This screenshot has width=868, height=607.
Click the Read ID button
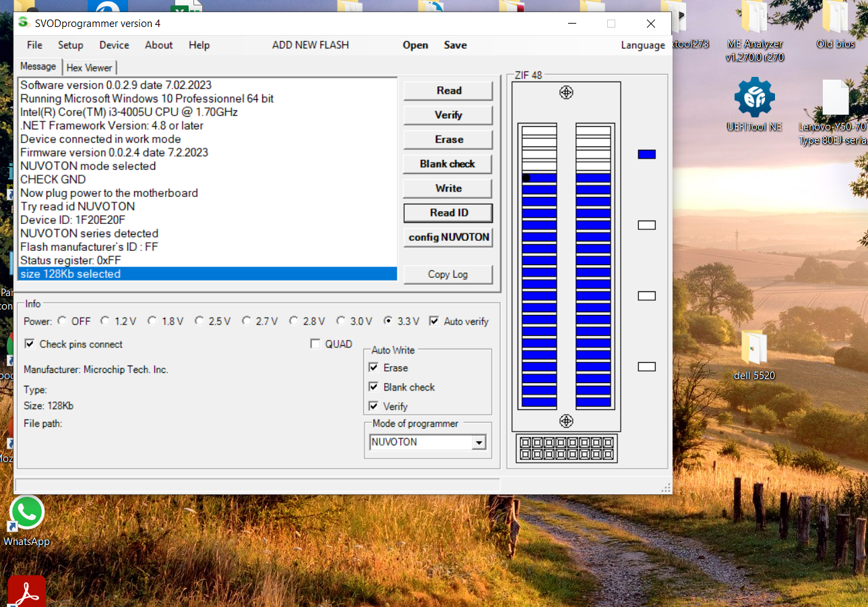click(x=448, y=212)
